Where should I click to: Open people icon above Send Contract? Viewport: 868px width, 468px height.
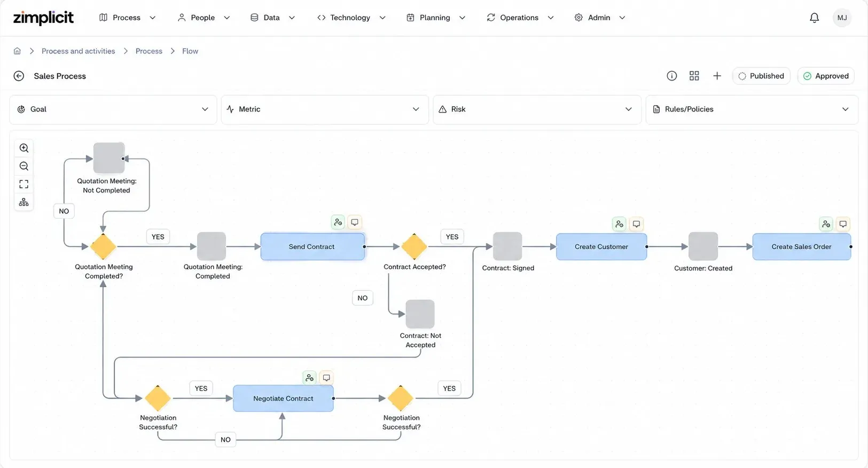(338, 223)
